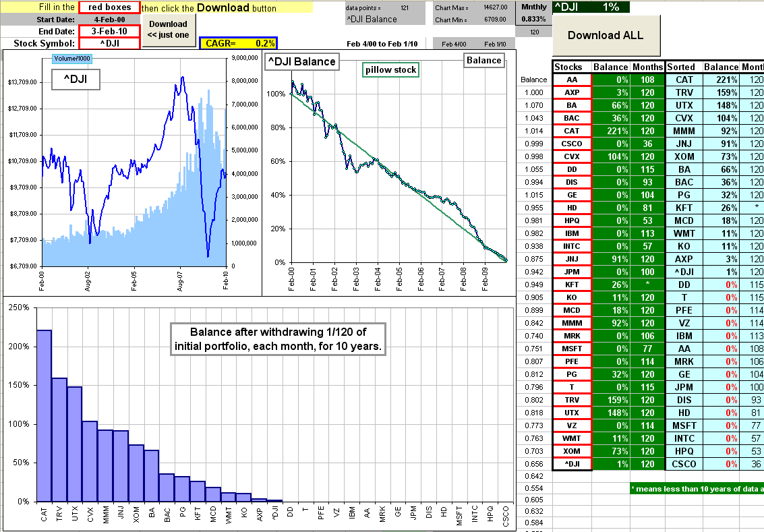Select the Stock Symbol input ^DJI
This screenshot has height=532, width=764.
(x=110, y=43)
